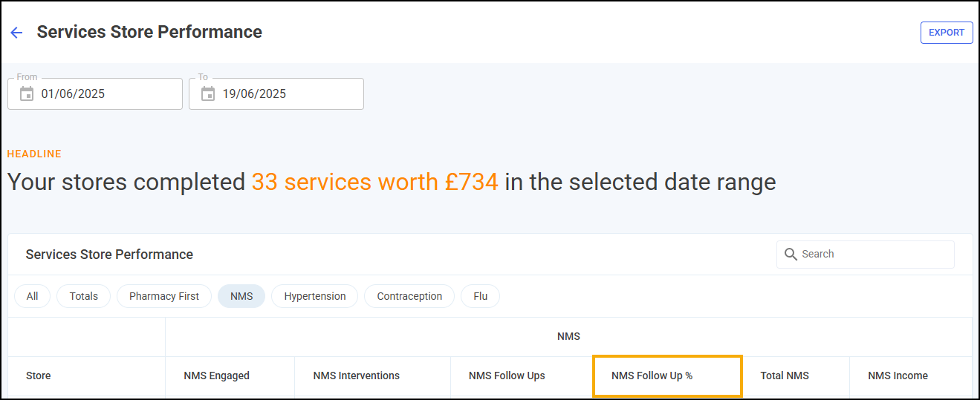Click the EXPORT button
The image size is (980, 400).
pos(947,33)
